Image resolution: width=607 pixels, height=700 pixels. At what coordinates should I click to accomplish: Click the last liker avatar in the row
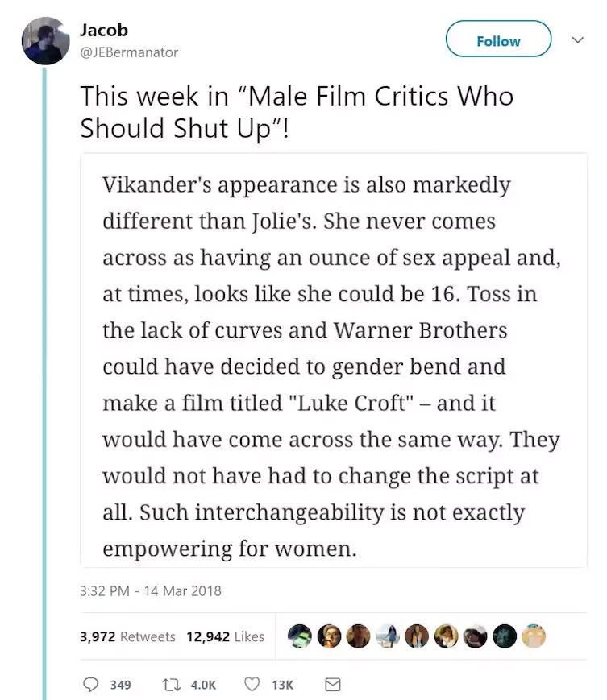[533, 636]
